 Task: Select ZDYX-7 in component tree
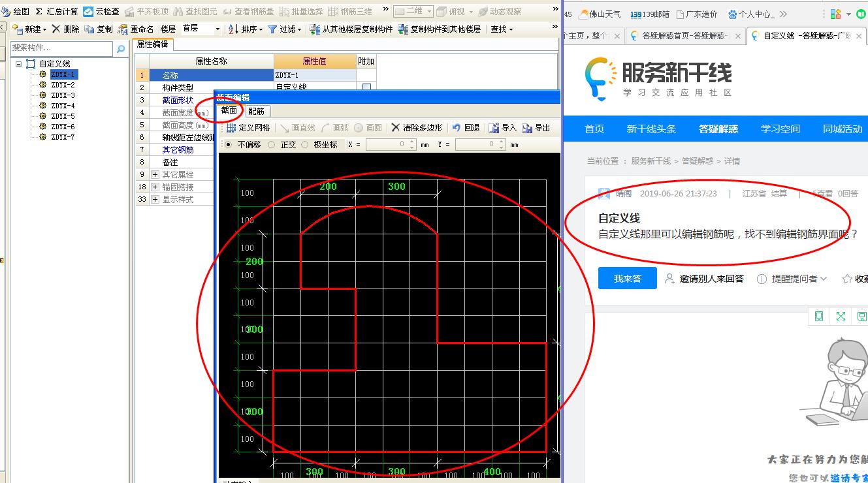[63, 137]
